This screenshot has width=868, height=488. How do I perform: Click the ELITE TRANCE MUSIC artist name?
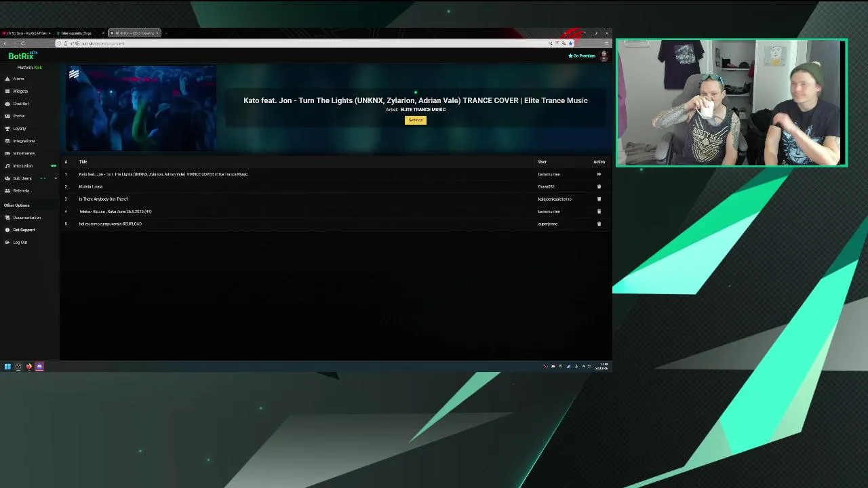click(x=422, y=110)
